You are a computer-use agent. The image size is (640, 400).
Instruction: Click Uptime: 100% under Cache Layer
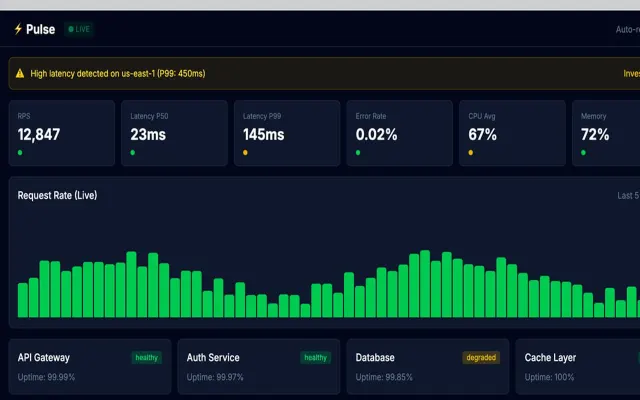[x=549, y=377]
